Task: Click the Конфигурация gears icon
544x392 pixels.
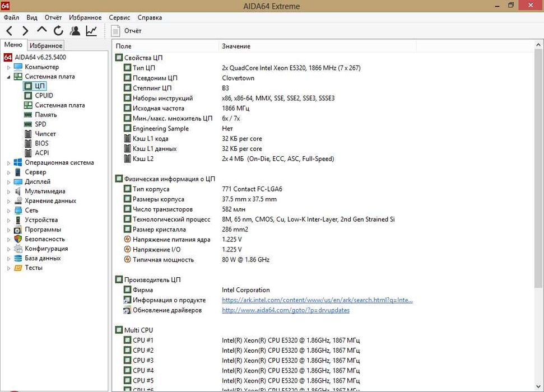Action: 18,249
